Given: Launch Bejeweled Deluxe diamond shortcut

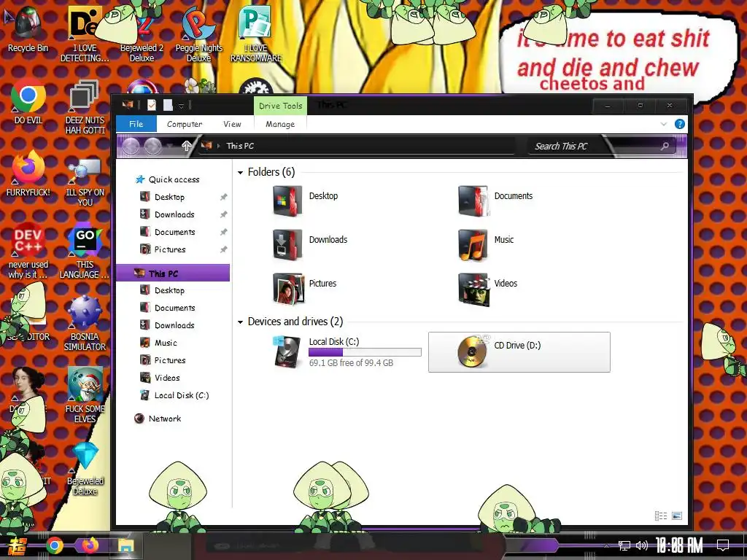Looking at the screenshot, I should coord(85,469).
